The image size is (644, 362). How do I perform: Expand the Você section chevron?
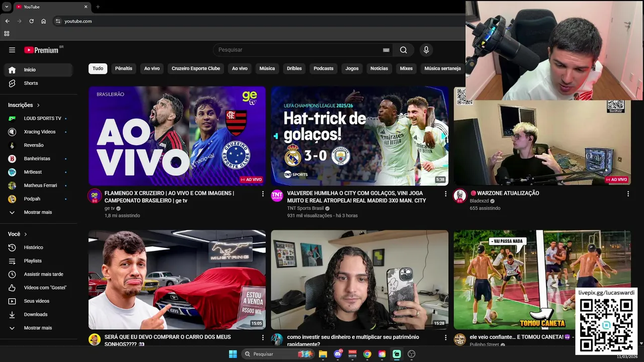coord(26,234)
